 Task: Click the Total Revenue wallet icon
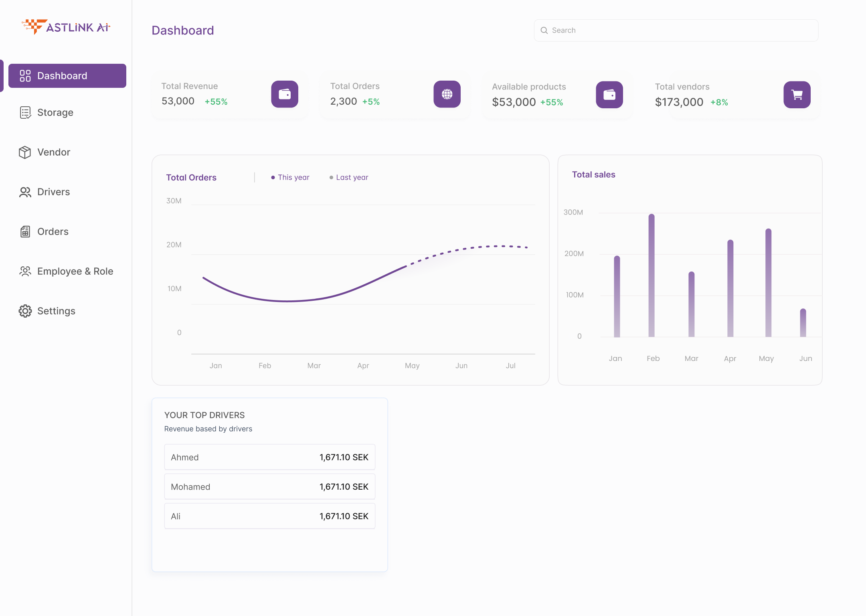click(x=285, y=94)
